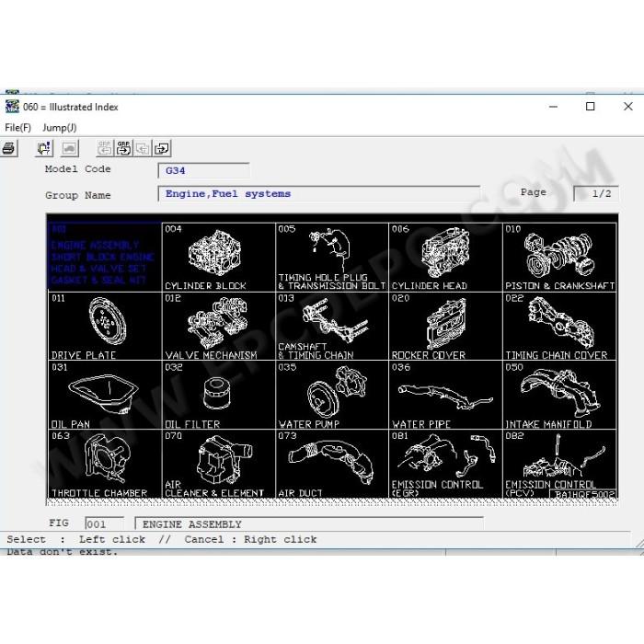Open the File(F) menu
Image resolution: width=644 pixels, height=644 pixels.
pos(18,128)
